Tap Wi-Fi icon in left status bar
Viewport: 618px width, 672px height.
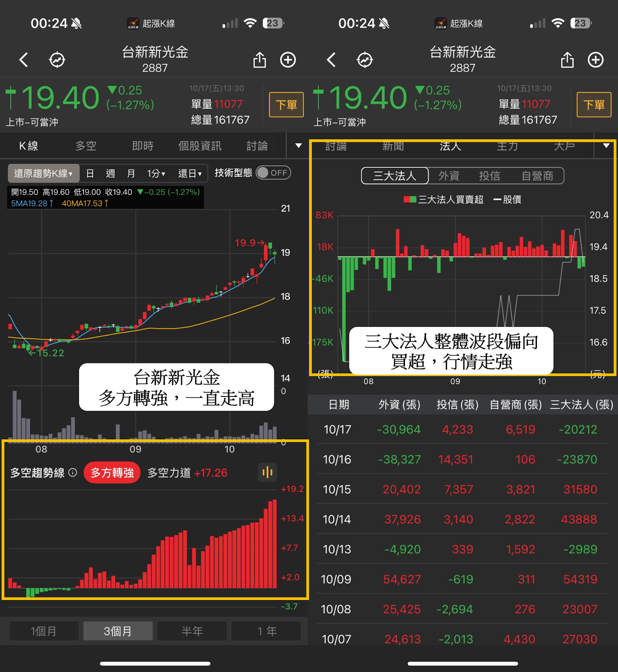coord(250,23)
